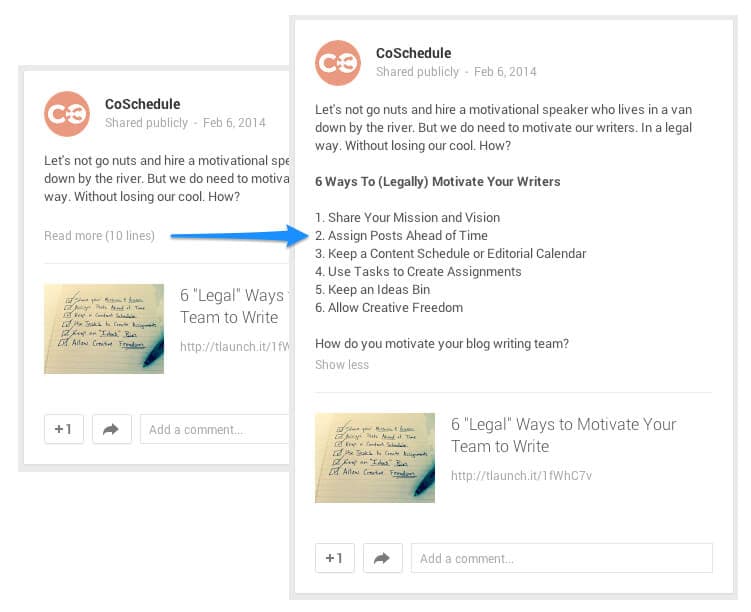Viewport: 751px width, 612px height.
Task: Click Shared publicly on the left post
Action: (146, 123)
